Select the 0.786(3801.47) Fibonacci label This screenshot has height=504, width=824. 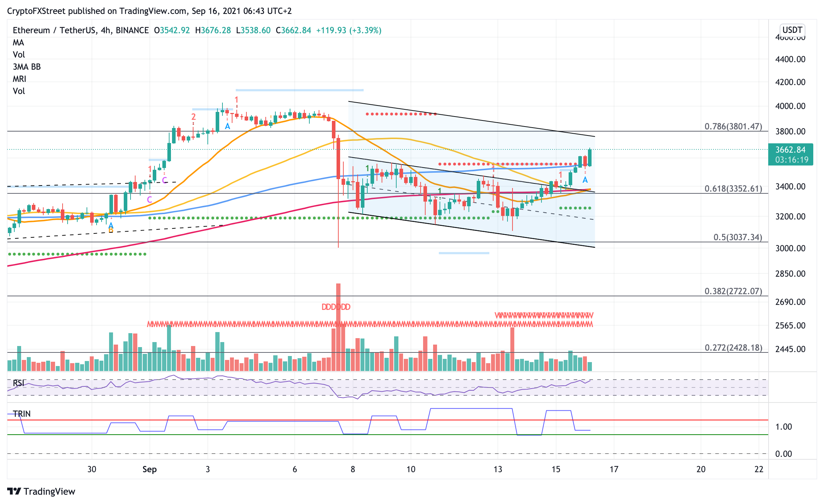(734, 127)
